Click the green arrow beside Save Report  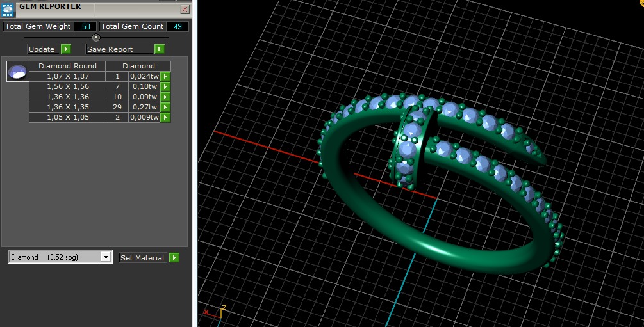pos(160,49)
